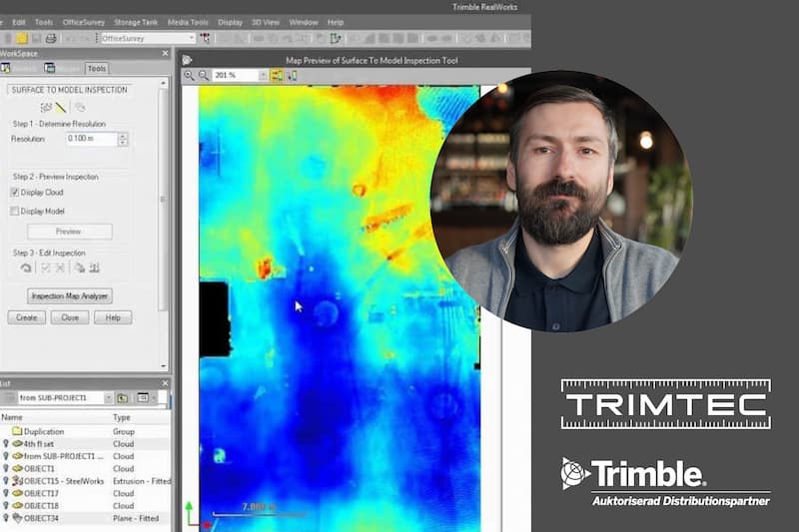Click the zoom in magnifier in Map Preview
The height and width of the screenshot is (532, 799).
(189, 75)
